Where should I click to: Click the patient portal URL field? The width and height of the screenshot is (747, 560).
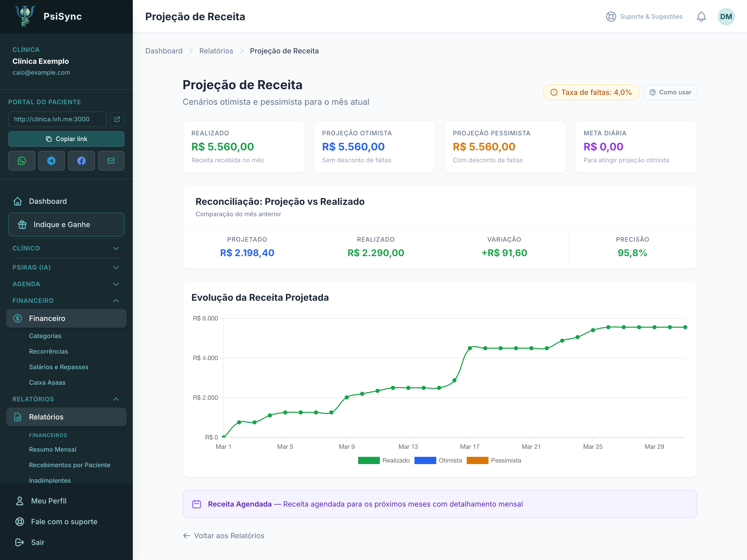tap(57, 119)
